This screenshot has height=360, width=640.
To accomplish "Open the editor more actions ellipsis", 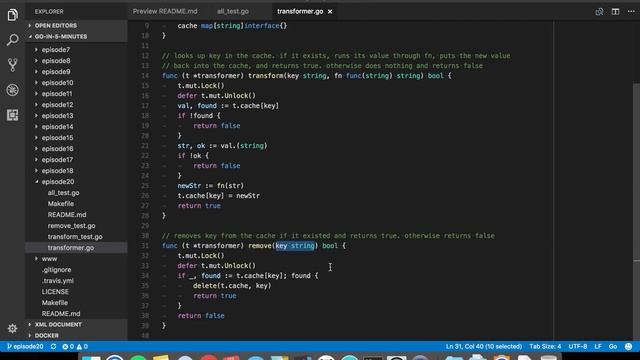I will 631,11.
